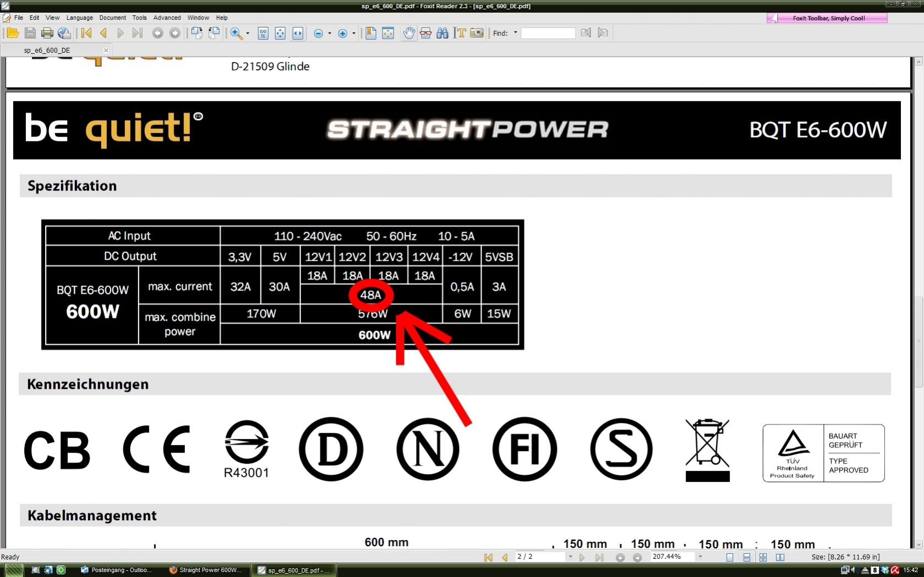924x577 pixels.
Task: Open the Window menu
Action: pyautogui.click(x=198, y=18)
